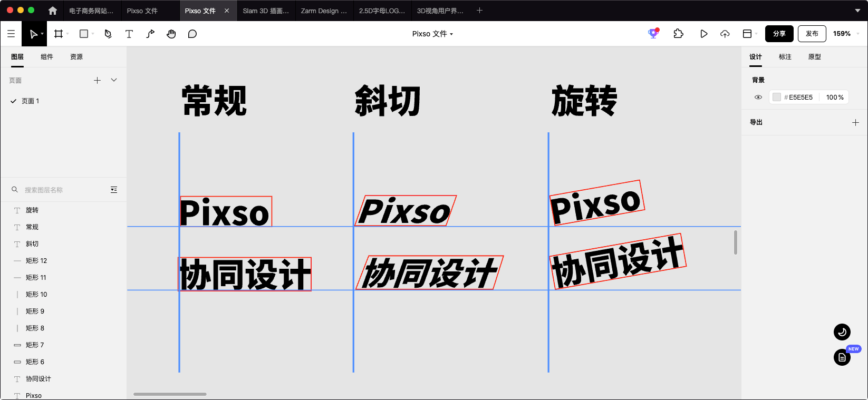Expand the Rectangle tool dropdown arrow

(93, 34)
